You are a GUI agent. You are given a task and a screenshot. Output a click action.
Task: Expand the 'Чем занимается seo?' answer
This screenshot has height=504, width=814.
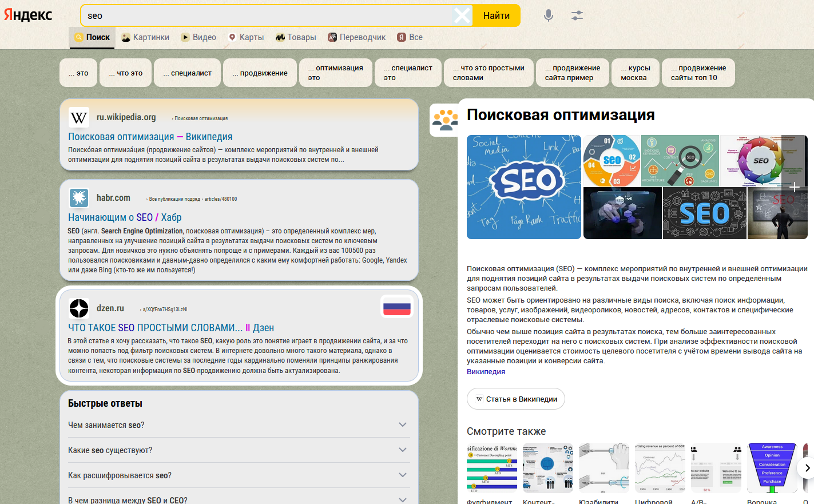[403, 425]
